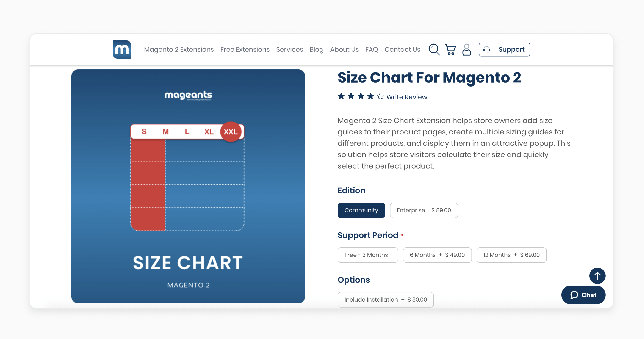
Task: Select the Community edition toggle
Action: [x=361, y=210]
